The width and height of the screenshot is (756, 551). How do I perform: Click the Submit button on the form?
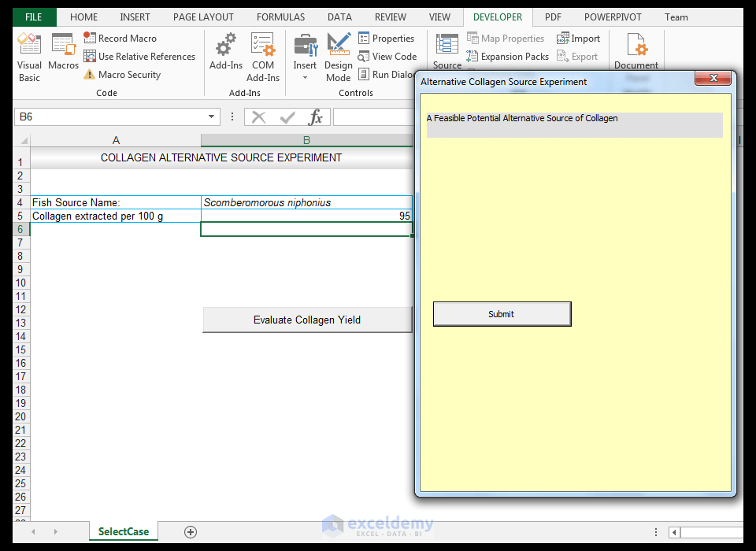coord(502,313)
